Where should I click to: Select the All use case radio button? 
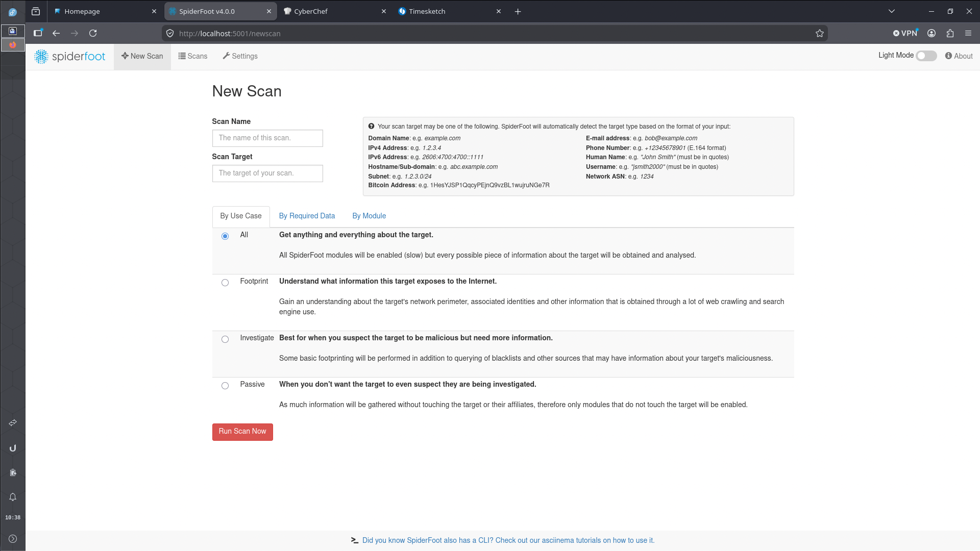tap(225, 236)
